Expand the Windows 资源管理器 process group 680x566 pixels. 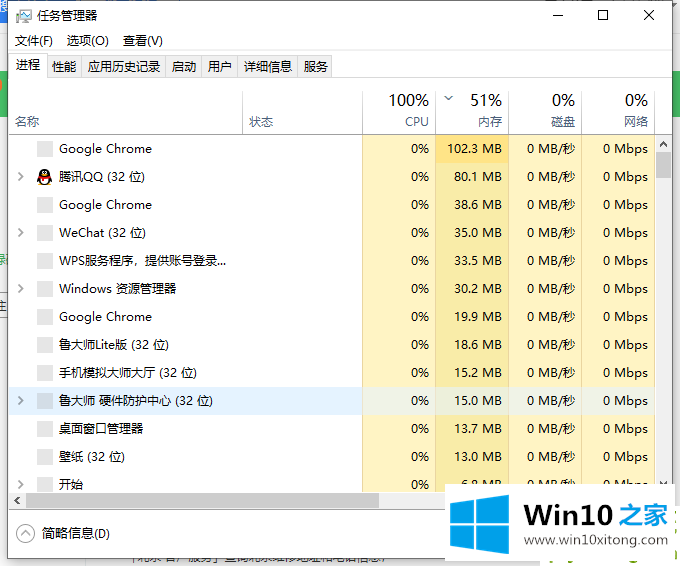[20, 288]
